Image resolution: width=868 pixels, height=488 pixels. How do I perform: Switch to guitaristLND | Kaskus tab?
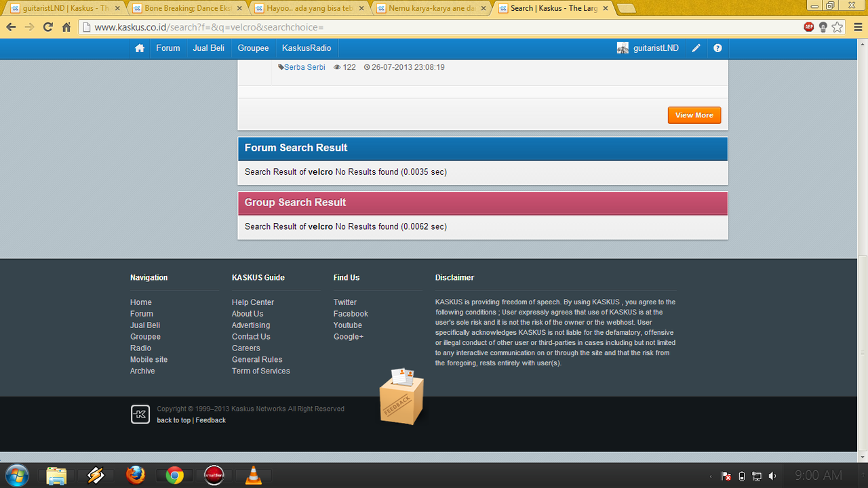(64, 8)
